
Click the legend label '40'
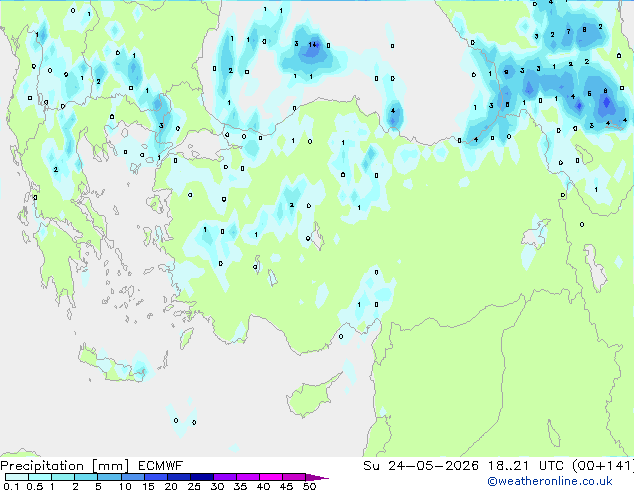tap(263, 486)
